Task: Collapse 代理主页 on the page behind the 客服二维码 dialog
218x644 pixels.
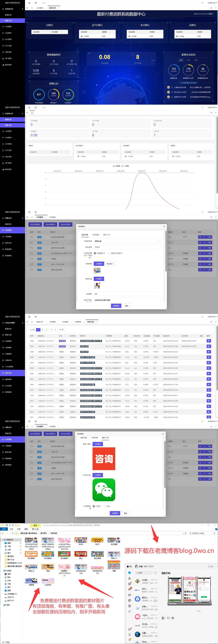Action: pos(23,427)
